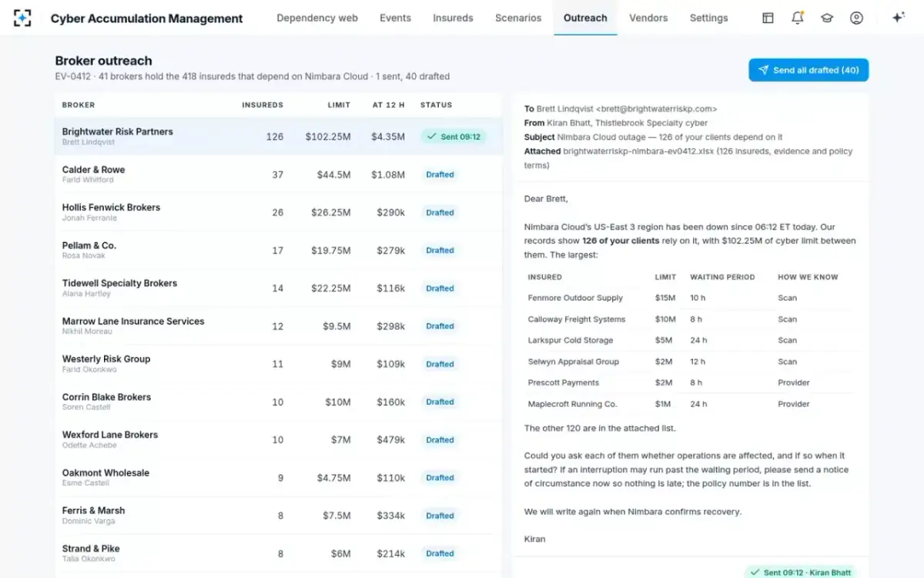Viewport: 924px width, 578px height.
Task: Open the user profile icon
Action: (x=856, y=18)
